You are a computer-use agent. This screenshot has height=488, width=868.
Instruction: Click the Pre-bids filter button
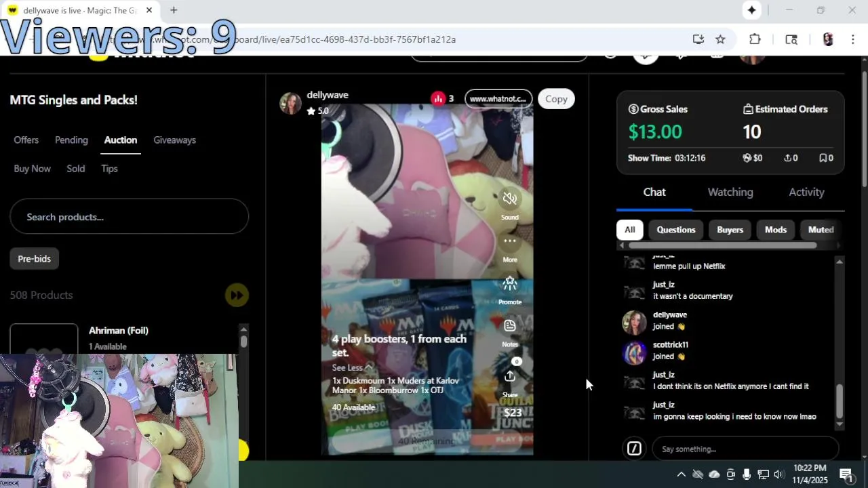coord(34,258)
